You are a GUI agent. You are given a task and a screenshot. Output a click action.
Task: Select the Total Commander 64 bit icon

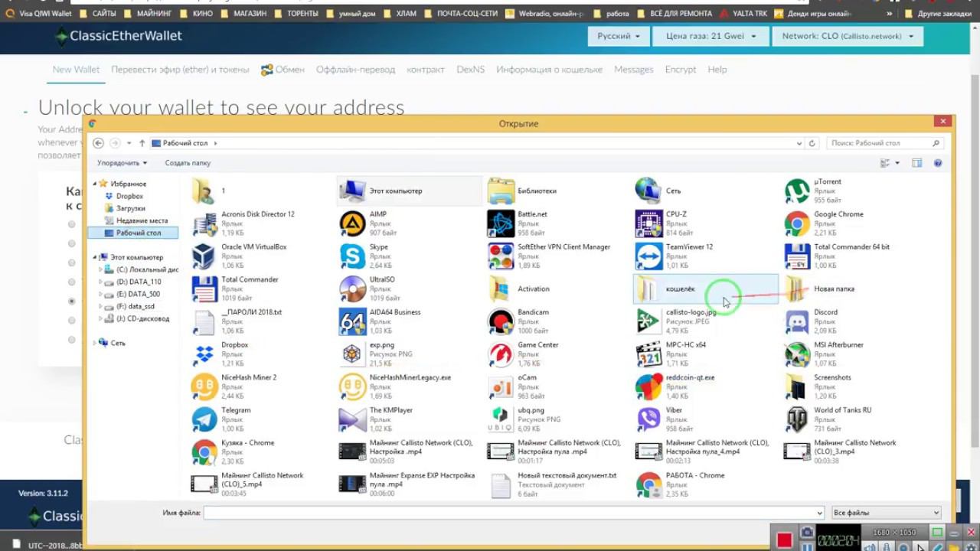click(797, 256)
